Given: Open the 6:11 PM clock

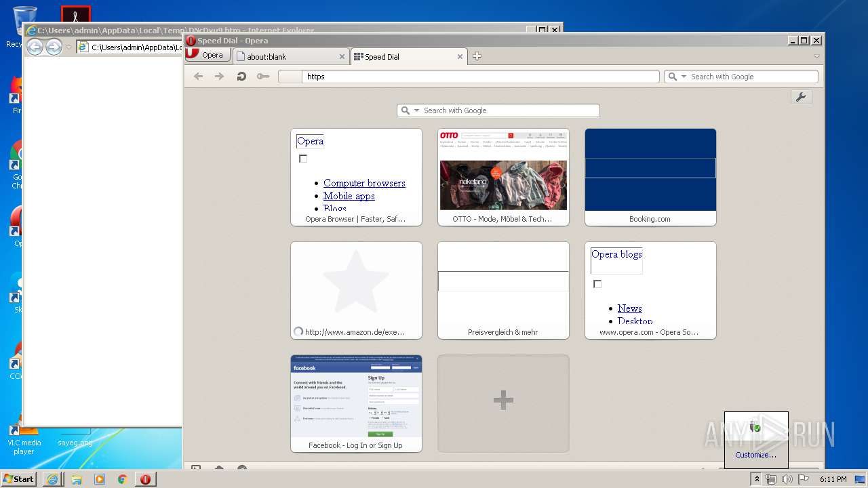Looking at the screenshot, I should [833, 479].
